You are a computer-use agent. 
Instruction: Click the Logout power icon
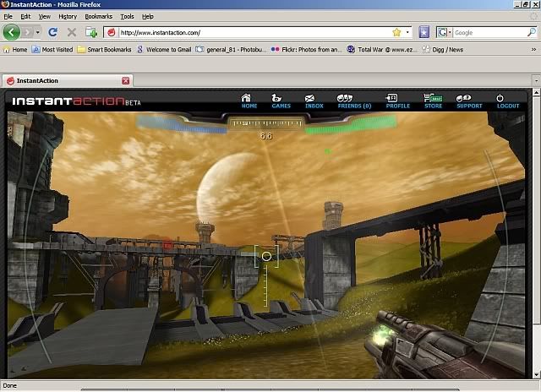coord(508,99)
